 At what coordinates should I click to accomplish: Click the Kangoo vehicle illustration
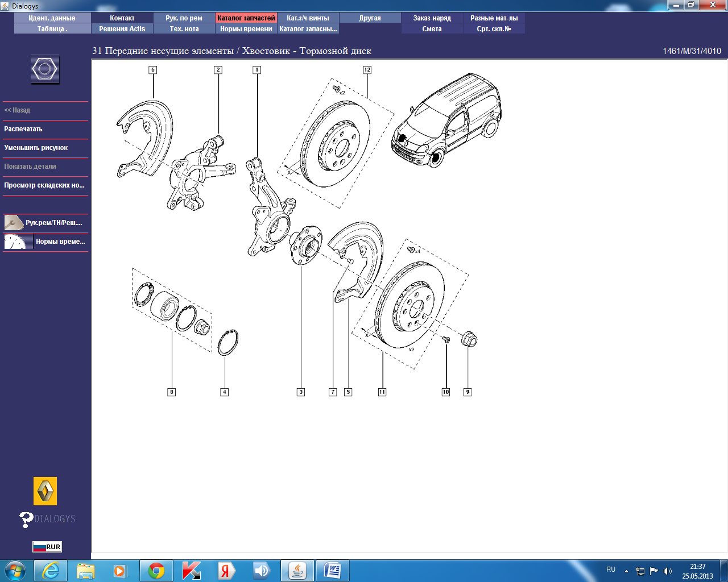446,119
